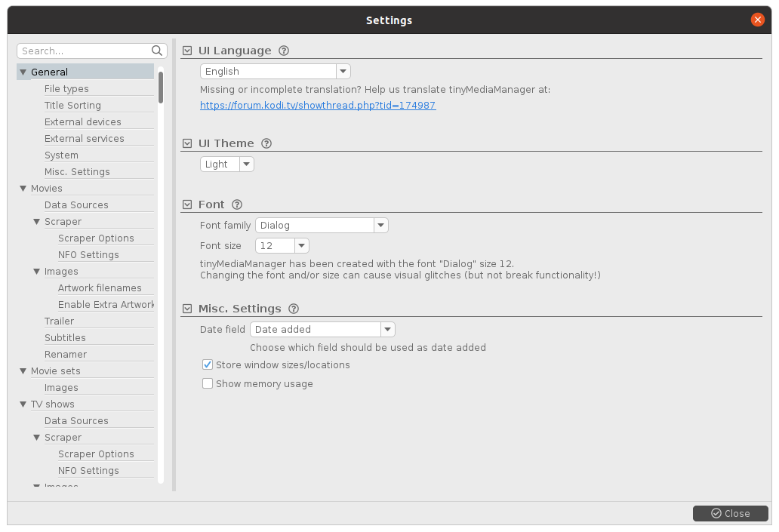Collapse the Font section
The image size is (779, 532).
(187, 204)
